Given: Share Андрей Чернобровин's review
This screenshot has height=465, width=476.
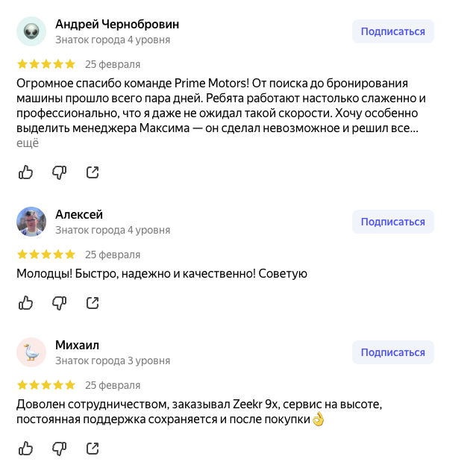Looking at the screenshot, I should pyautogui.click(x=93, y=172).
